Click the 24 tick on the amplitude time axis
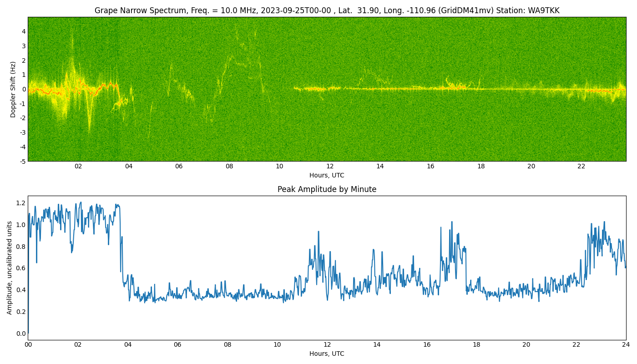637x364 pixels. coord(626,344)
